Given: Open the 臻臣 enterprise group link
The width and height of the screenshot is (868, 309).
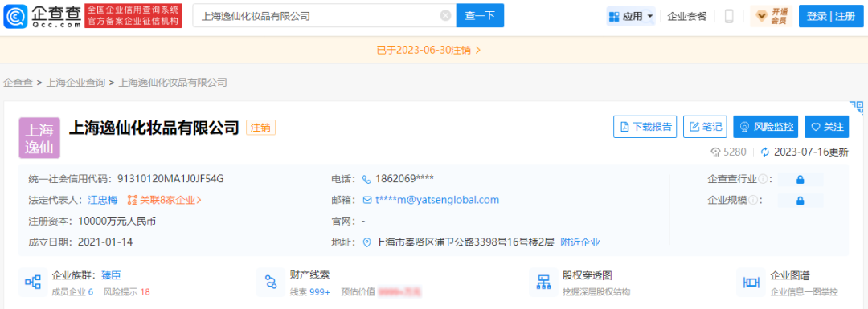Looking at the screenshot, I should click(x=111, y=275).
